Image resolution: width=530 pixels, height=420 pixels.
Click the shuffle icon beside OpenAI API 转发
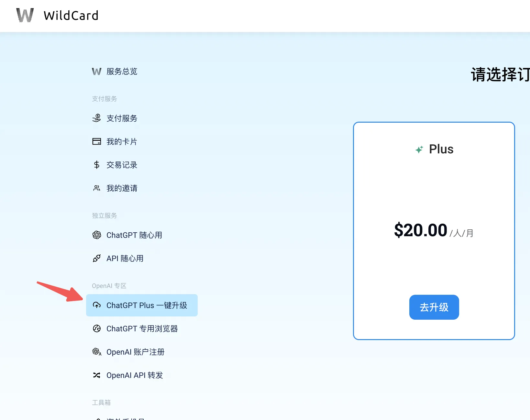[x=96, y=375]
